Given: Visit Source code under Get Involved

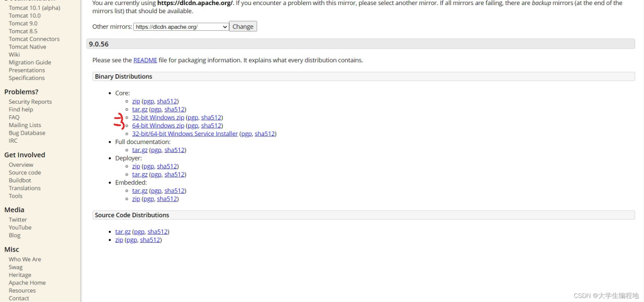Looking at the screenshot, I should [x=25, y=173].
